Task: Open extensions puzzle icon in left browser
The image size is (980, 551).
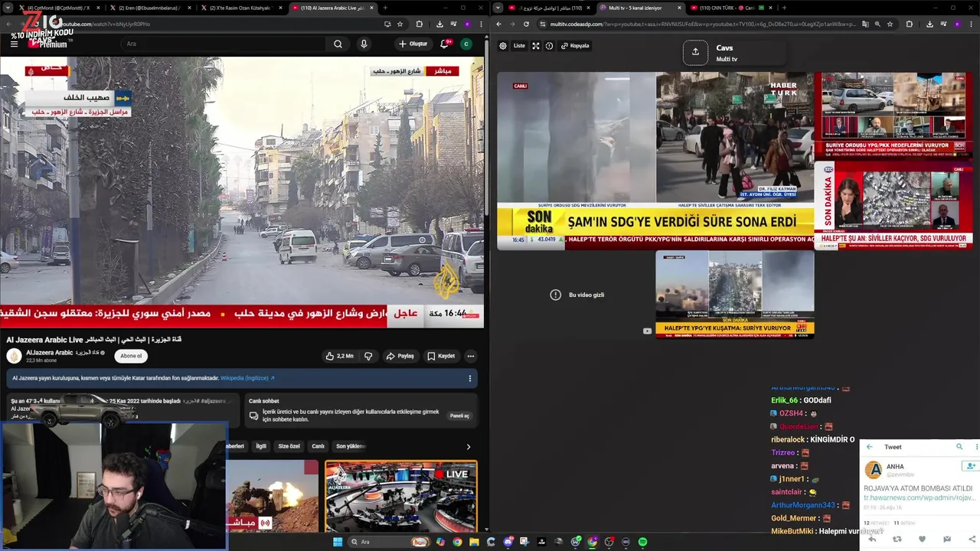Action: [419, 24]
